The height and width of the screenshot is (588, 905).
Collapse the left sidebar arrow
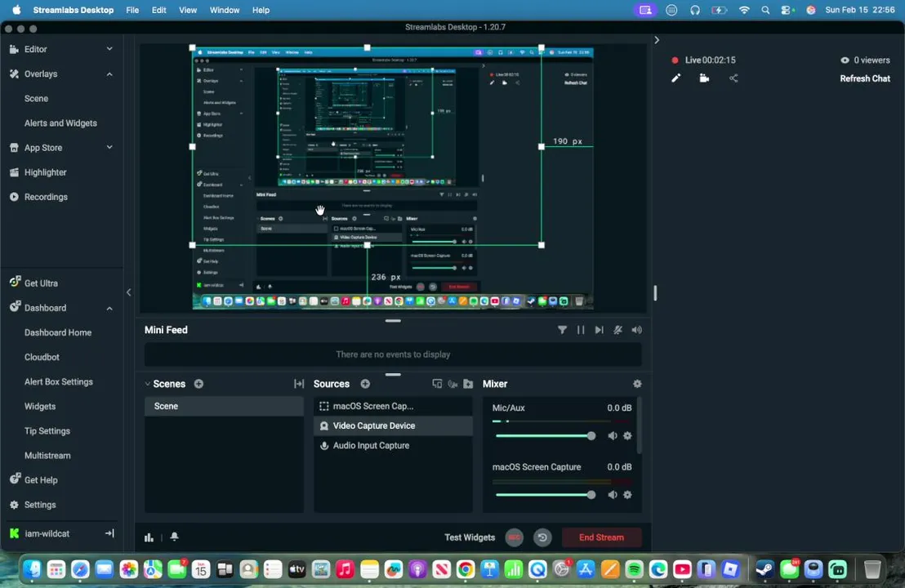click(x=129, y=292)
